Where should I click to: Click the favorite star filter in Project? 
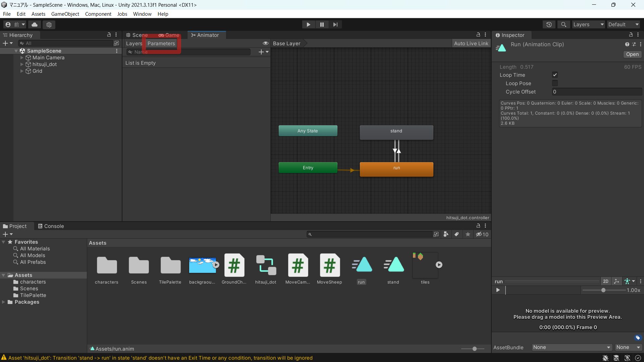468,234
